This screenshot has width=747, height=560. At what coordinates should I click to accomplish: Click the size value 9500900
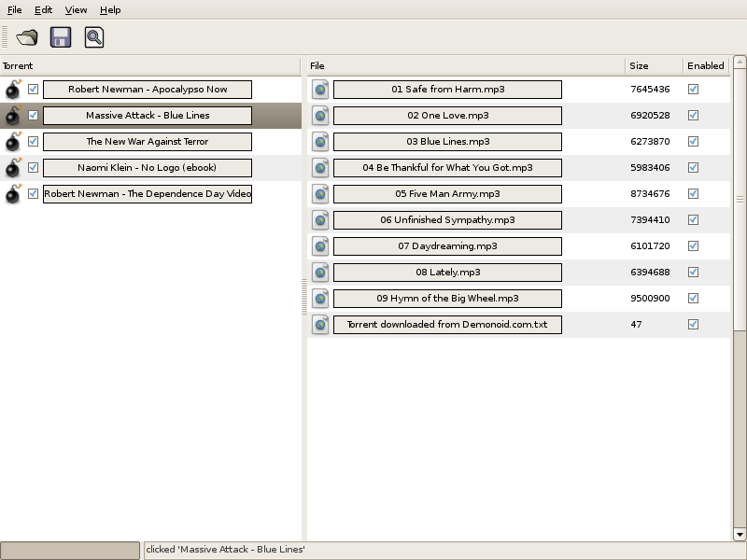[650, 299]
